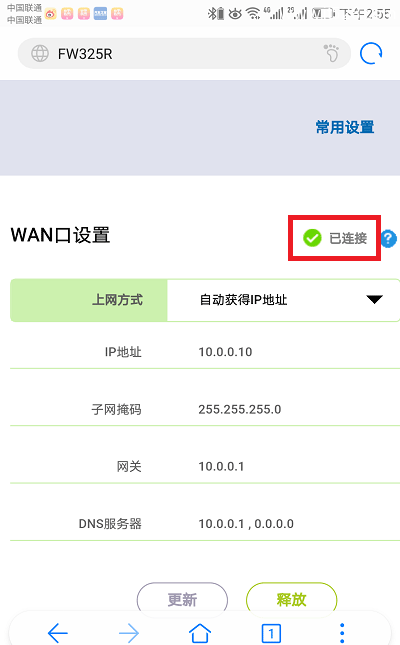Open the tab switcher showing 1
Image resolution: width=400 pixels, height=645 pixels.
[x=271, y=633]
